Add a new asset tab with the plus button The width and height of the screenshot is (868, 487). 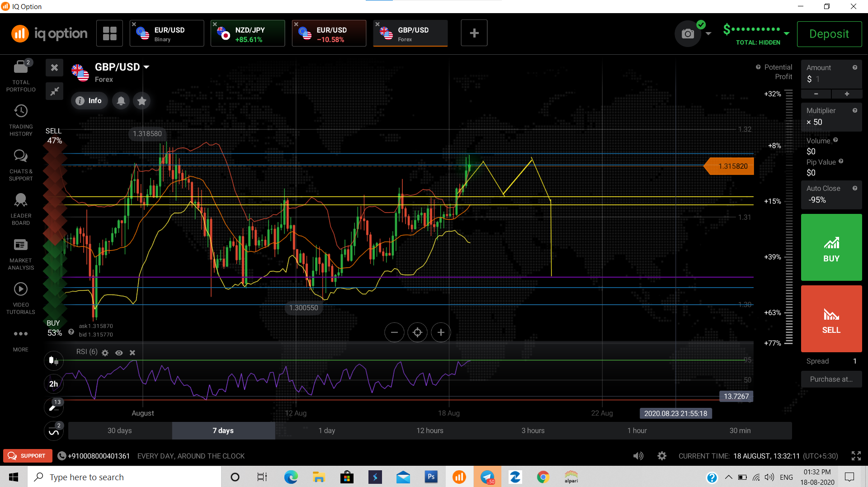click(x=474, y=33)
